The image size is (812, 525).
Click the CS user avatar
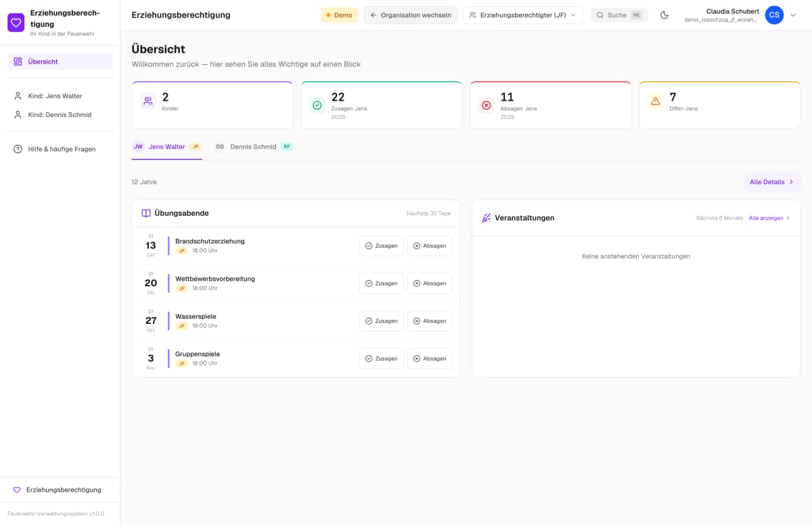point(774,15)
